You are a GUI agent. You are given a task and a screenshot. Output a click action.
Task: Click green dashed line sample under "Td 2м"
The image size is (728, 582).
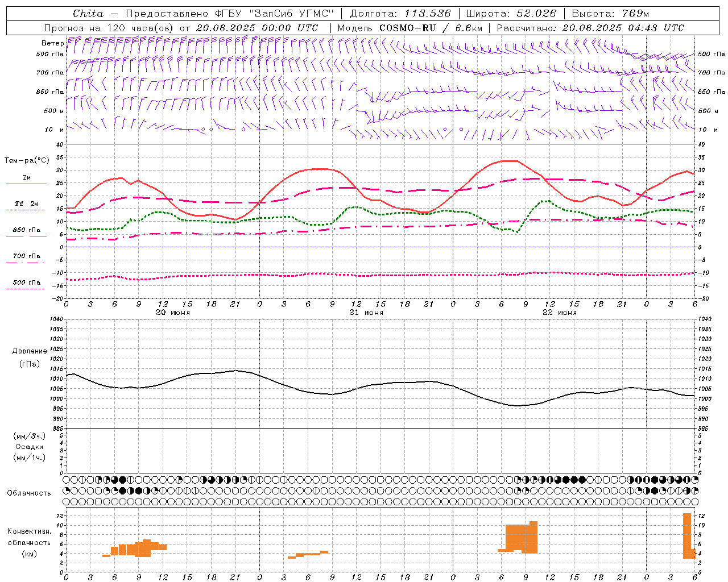(25, 210)
